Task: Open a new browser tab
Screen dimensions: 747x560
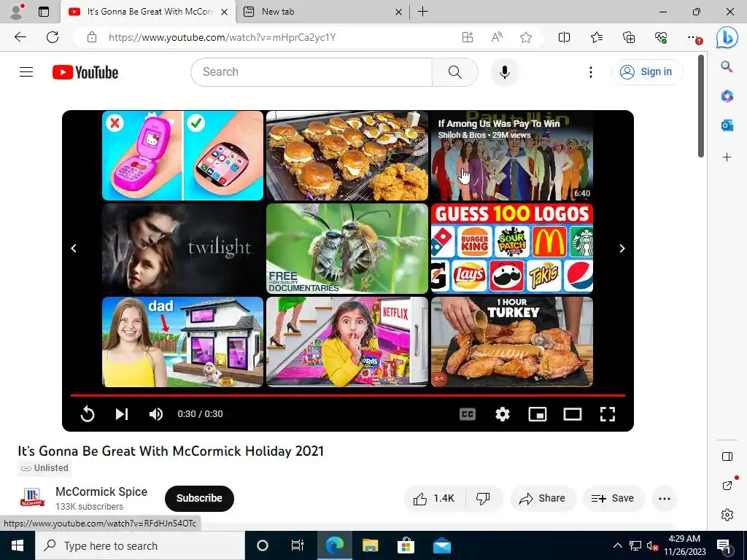Action: 422,12
